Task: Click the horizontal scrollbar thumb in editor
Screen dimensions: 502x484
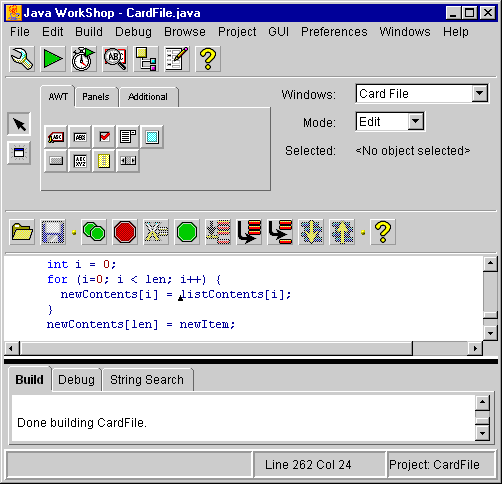Action: point(216,348)
